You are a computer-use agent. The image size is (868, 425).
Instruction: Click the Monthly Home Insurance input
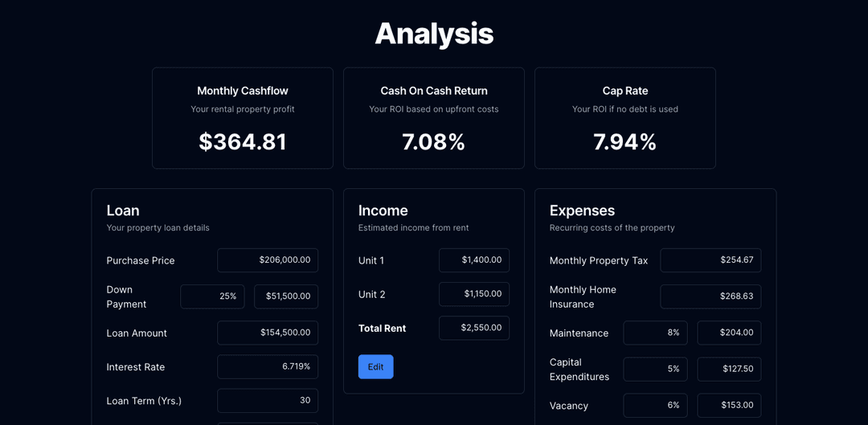[710, 296]
